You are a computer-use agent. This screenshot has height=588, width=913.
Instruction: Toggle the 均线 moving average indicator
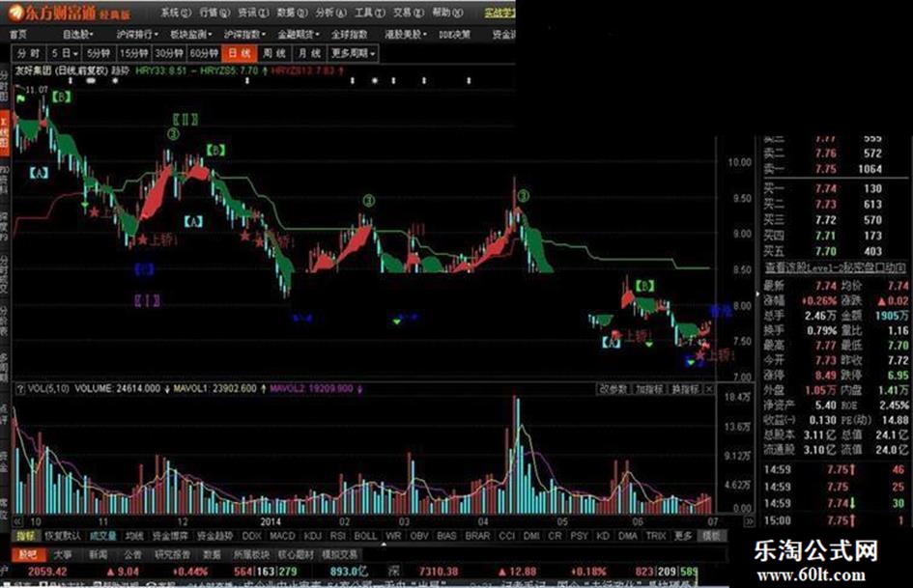pos(134,536)
